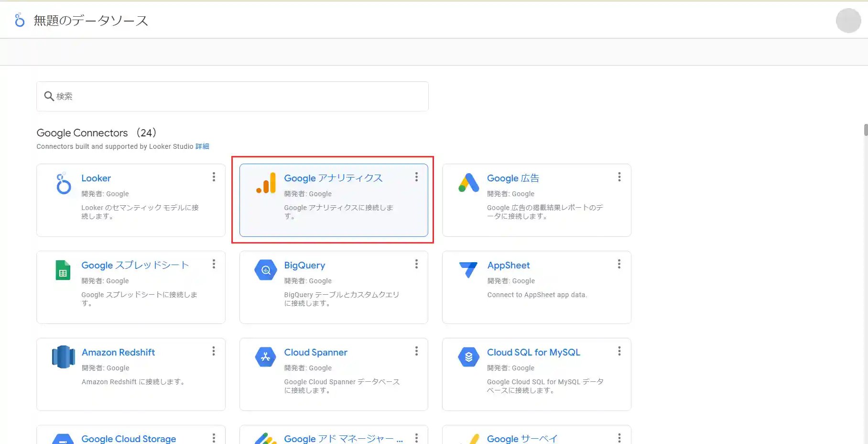Screen dimensions: 868x444
Task: Open more options for Looker card
Action: (214, 177)
